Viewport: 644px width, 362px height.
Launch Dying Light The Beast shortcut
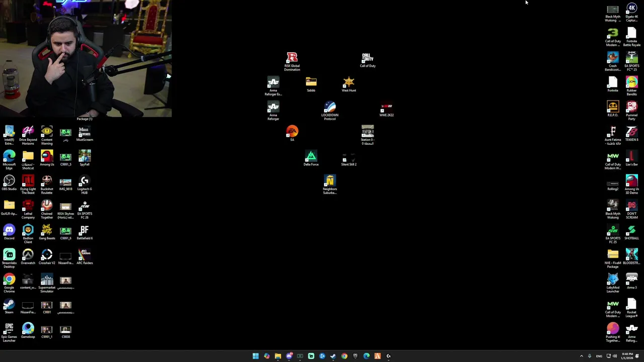28,185
